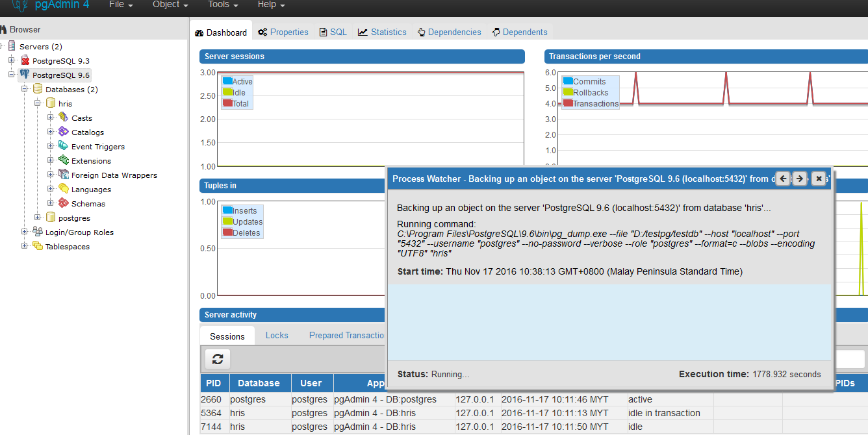
Task: Click the Servers group icon in browser tree
Action: tap(12, 46)
